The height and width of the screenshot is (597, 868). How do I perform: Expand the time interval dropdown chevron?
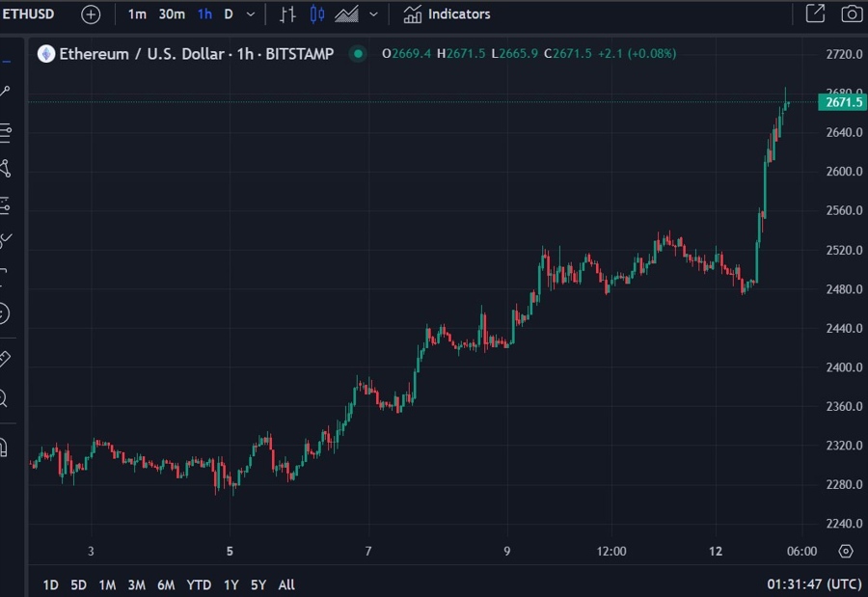(251, 14)
